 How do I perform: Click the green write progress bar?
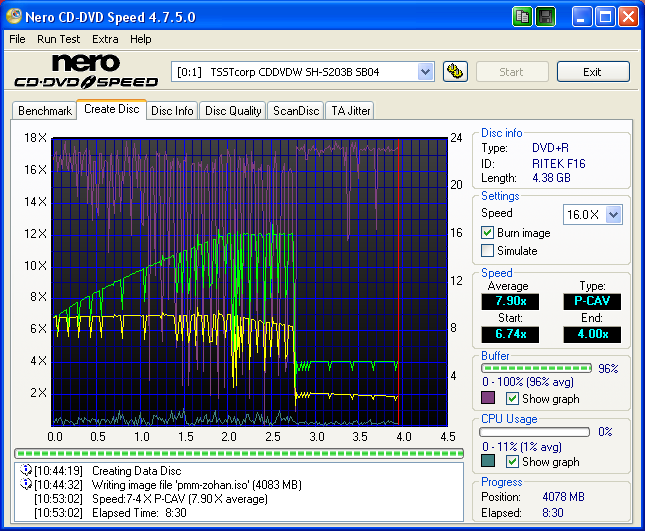click(x=239, y=453)
